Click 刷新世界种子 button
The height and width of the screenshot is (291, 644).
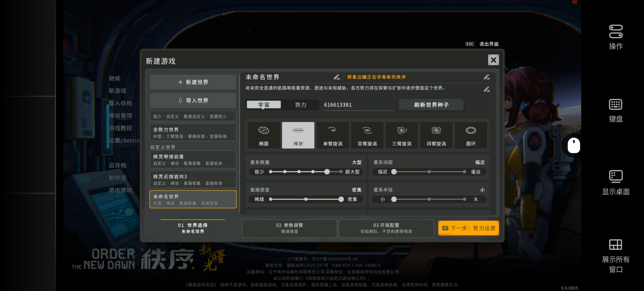tap(431, 105)
